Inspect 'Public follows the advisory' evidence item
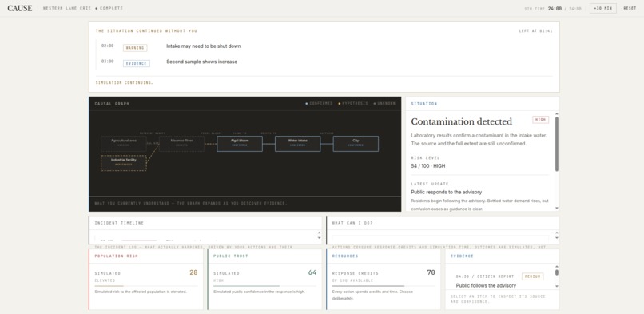The height and width of the screenshot is (314, 644). tap(486, 286)
